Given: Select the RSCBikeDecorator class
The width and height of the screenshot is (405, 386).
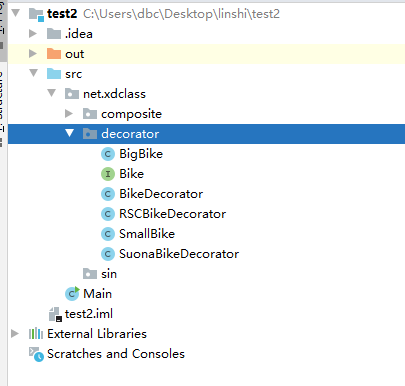Looking at the screenshot, I should tap(172, 214).
